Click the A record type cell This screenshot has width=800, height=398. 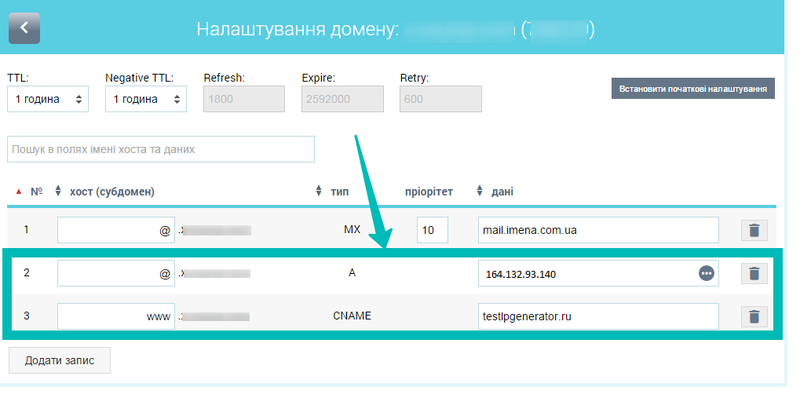point(352,272)
